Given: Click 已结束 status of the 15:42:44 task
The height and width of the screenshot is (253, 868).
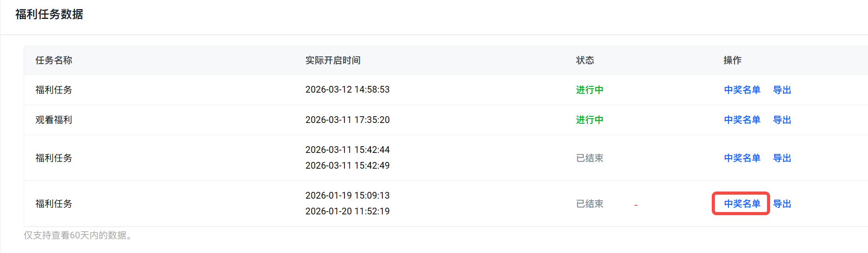Looking at the screenshot, I should (x=589, y=158).
